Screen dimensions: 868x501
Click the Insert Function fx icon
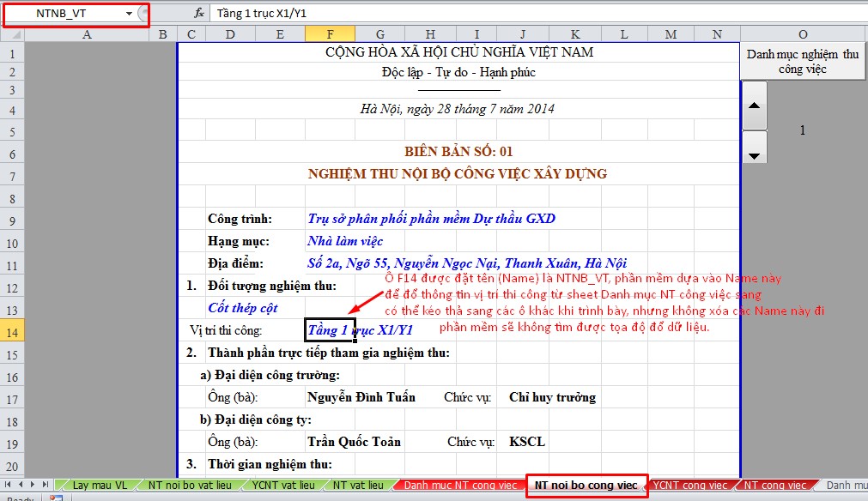(198, 13)
